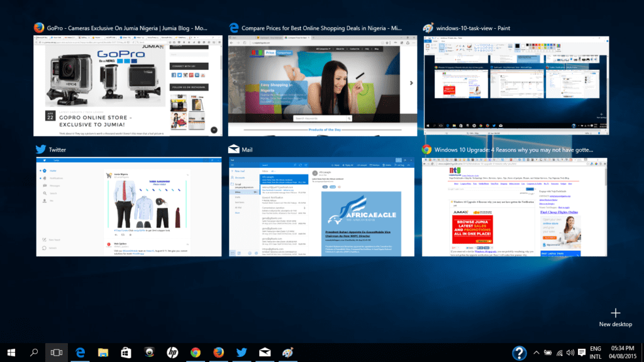Open the taskbar Search magnifier
The image size is (644, 362).
pos(34,353)
